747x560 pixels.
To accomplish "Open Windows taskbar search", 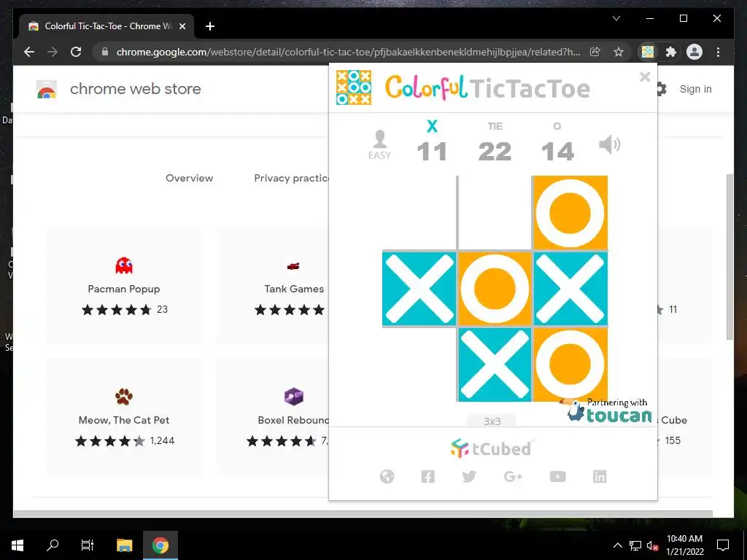I will 53,545.
